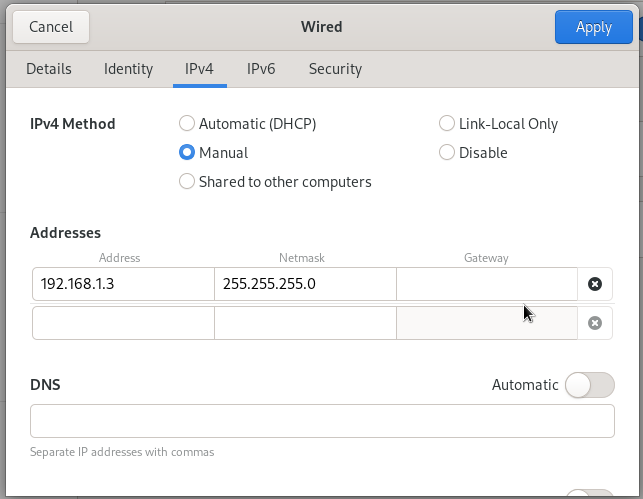
Task: Toggle the partially visible Routes switch
Action: pyautogui.click(x=589, y=494)
